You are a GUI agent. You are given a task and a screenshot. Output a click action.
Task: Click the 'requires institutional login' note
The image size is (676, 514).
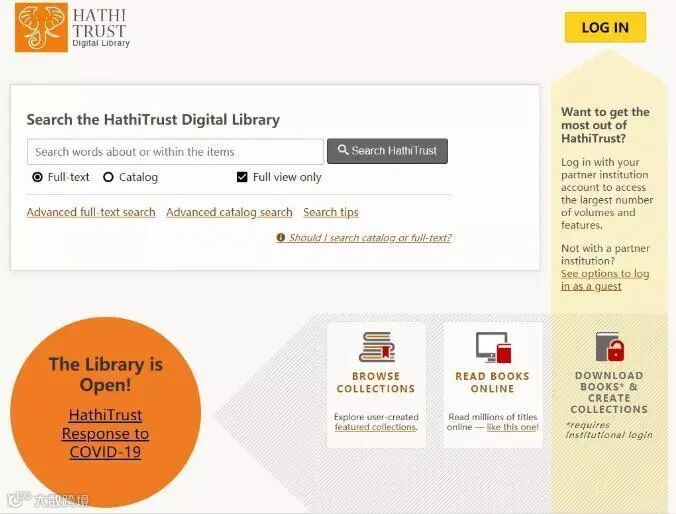tap(609, 430)
